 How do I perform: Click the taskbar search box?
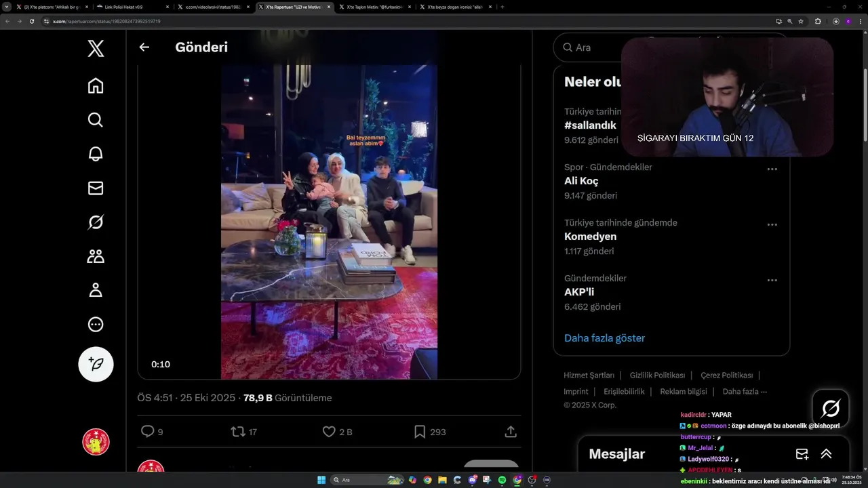tap(367, 480)
